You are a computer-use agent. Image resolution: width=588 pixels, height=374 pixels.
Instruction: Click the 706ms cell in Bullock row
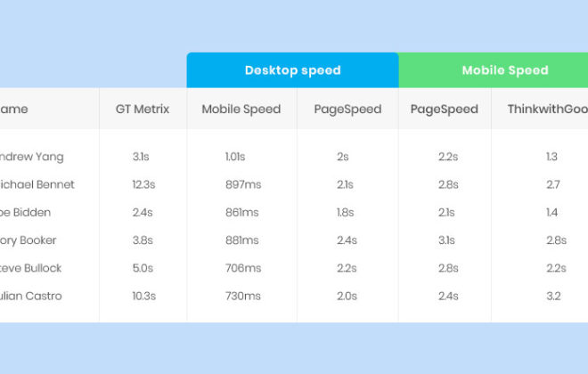pyautogui.click(x=243, y=268)
